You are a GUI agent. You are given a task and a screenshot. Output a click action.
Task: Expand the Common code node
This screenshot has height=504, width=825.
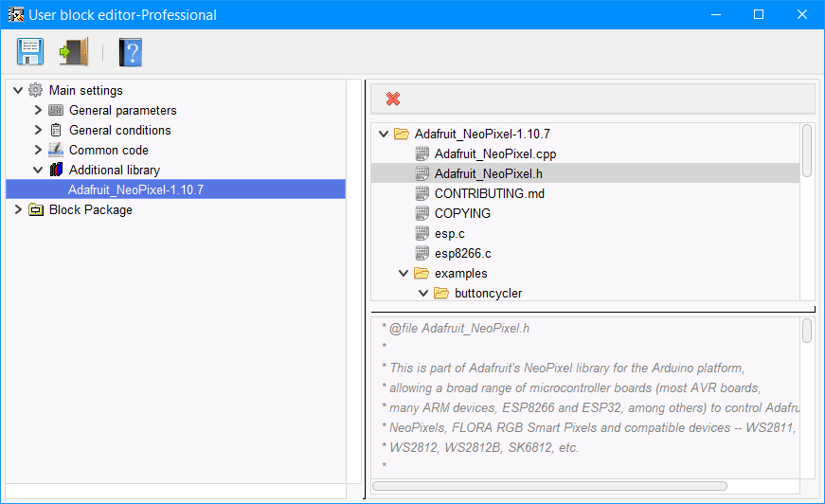pos(38,150)
